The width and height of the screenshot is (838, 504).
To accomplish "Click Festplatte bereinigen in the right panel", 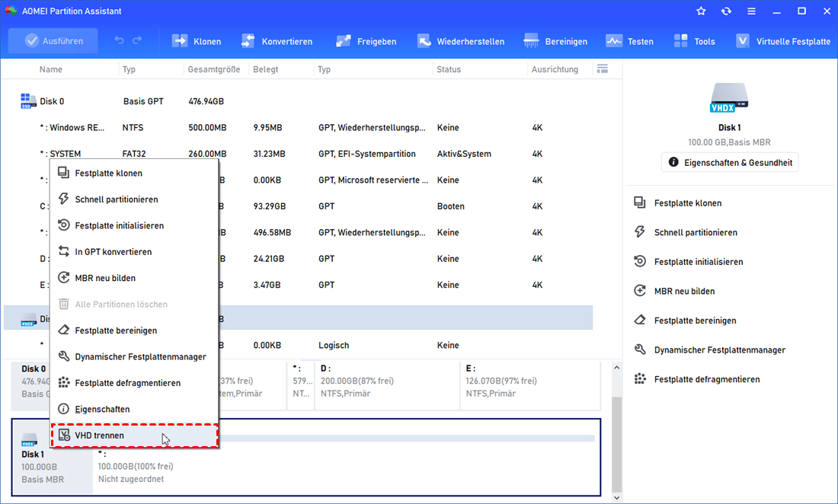I will click(696, 321).
